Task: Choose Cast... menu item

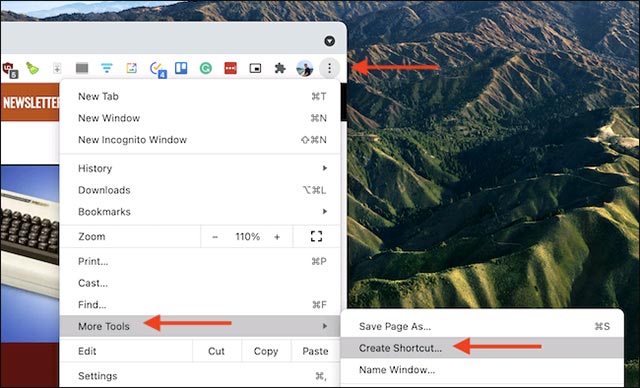Action: click(x=200, y=283)
